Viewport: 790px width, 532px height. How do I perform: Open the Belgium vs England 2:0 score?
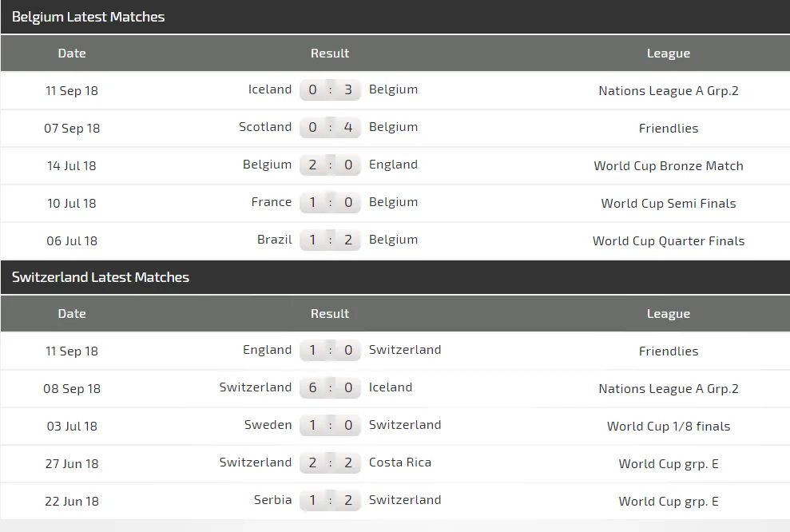(330, 165)
